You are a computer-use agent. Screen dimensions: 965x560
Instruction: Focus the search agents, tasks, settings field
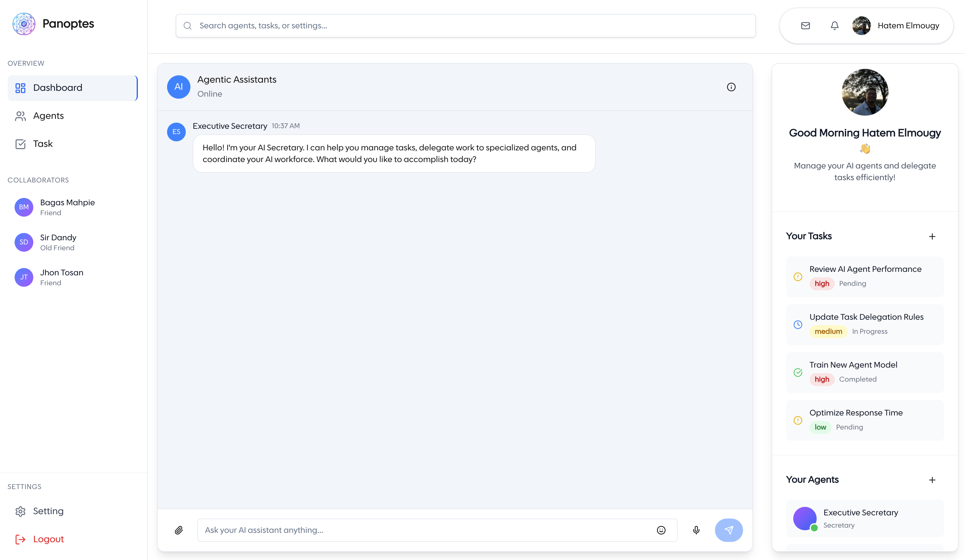pyautogui.click(x=465, y=26)
